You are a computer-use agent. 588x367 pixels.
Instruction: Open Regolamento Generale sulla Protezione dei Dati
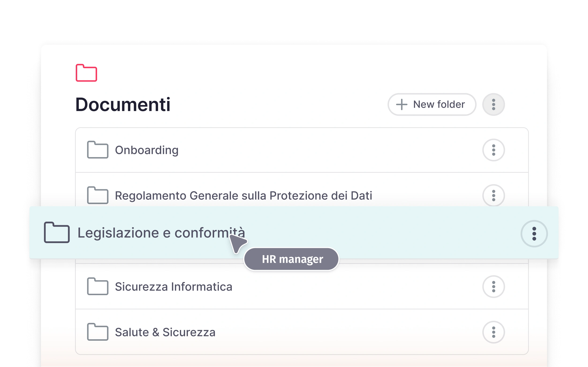tap(243, 196)
